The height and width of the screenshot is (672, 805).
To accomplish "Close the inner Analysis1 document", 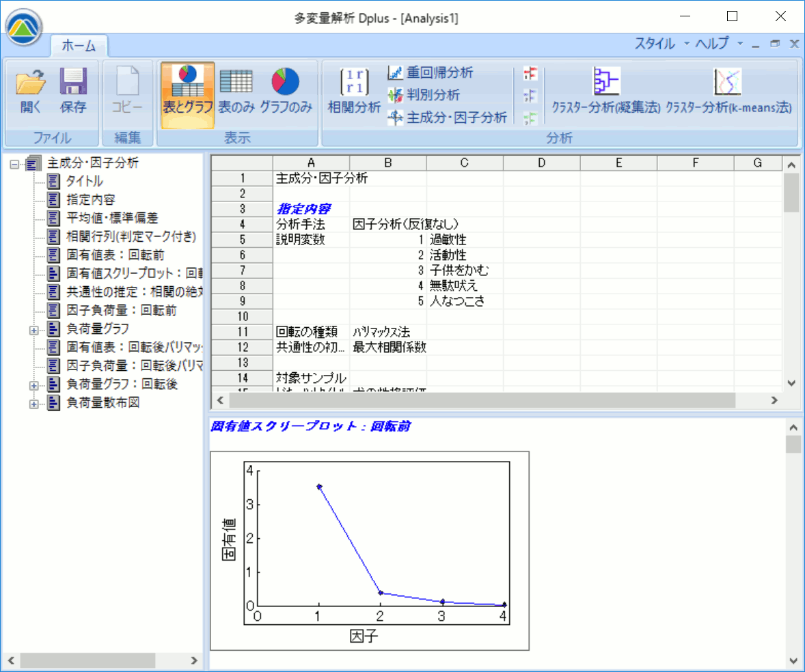I will tap(793, 44).
